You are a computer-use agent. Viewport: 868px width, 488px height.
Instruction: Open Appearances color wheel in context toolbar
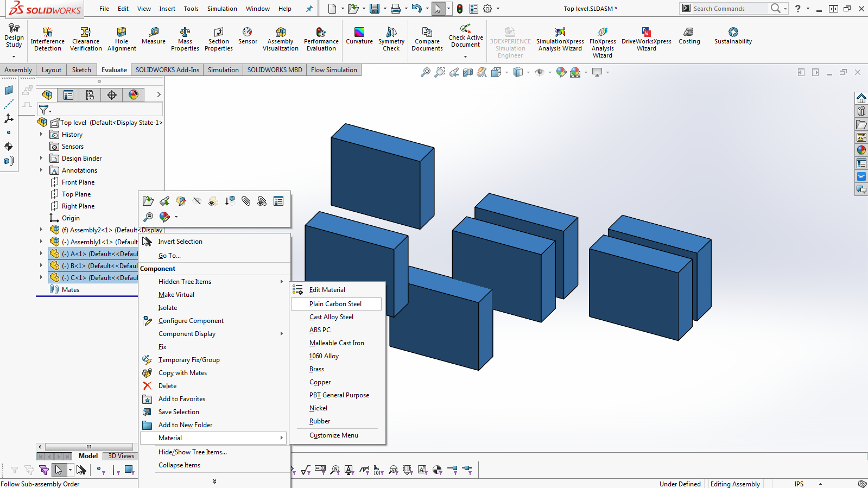point(164,217)
